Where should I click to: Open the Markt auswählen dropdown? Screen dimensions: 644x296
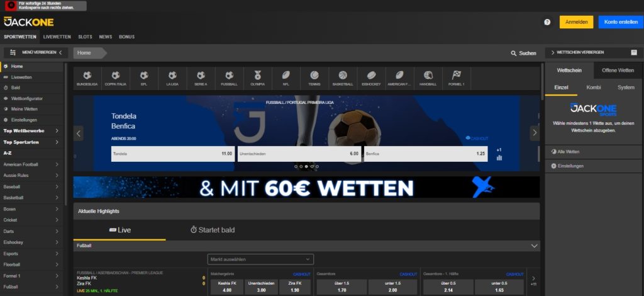coord(260,259)
